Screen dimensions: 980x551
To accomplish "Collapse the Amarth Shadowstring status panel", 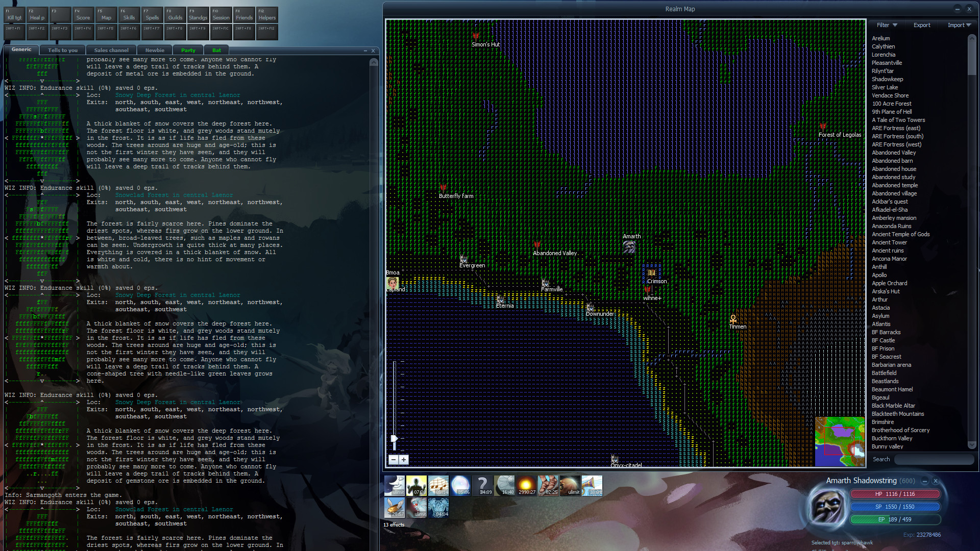I will [x=924, y=481].
